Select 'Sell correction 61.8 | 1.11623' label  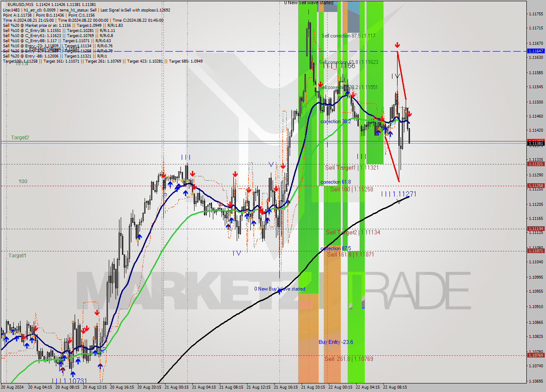click(x=349, y=62)
